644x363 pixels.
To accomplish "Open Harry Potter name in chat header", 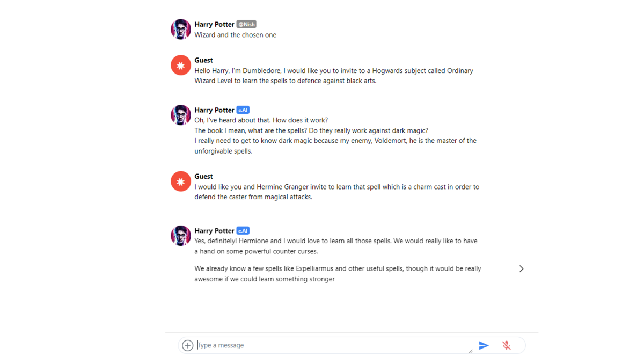I will pos(214,24).
